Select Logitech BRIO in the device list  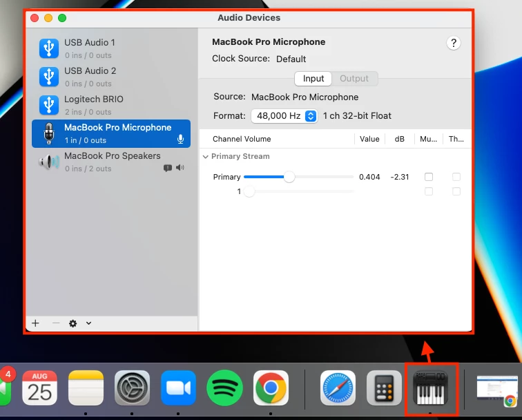click(111, 105)
